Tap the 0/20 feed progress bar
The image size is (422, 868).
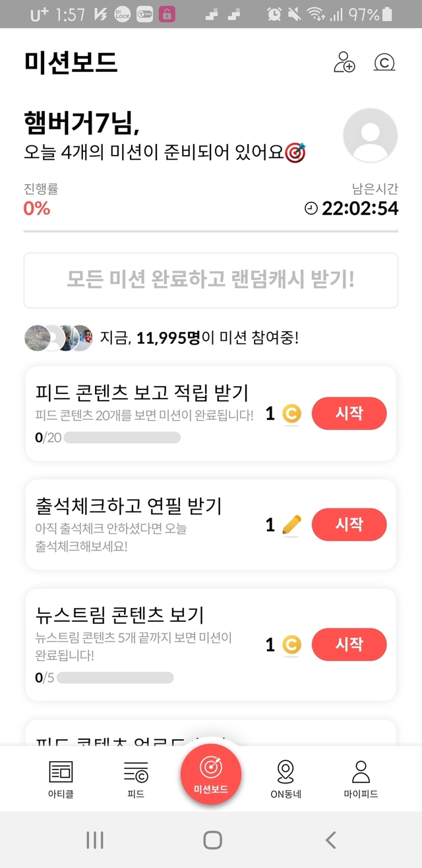122,438
